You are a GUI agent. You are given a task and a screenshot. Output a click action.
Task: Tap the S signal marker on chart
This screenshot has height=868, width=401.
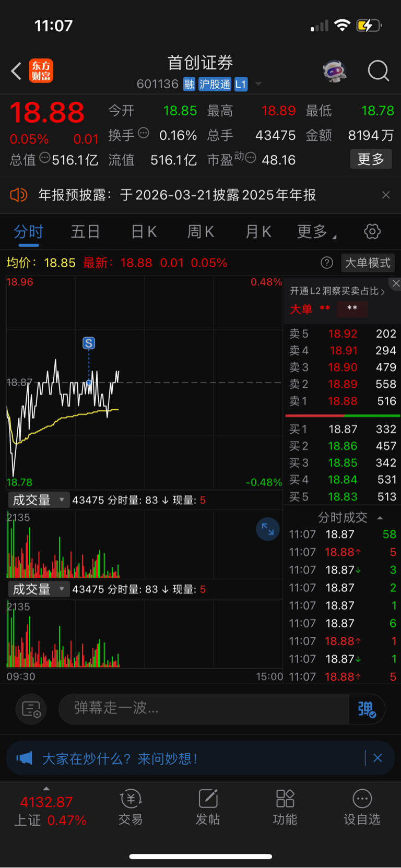[x=89, y=343]
